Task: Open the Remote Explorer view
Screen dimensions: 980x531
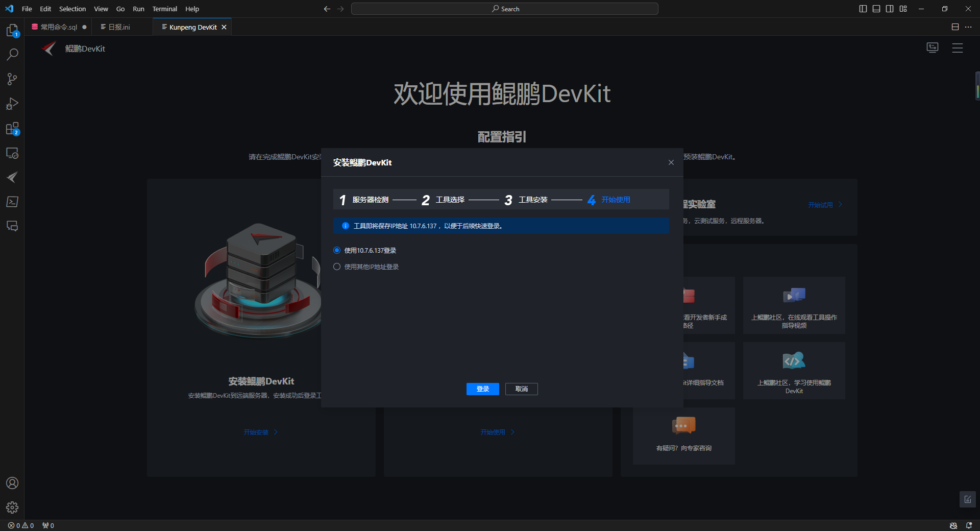Action: pyautogui.click(x=12, y=153)
